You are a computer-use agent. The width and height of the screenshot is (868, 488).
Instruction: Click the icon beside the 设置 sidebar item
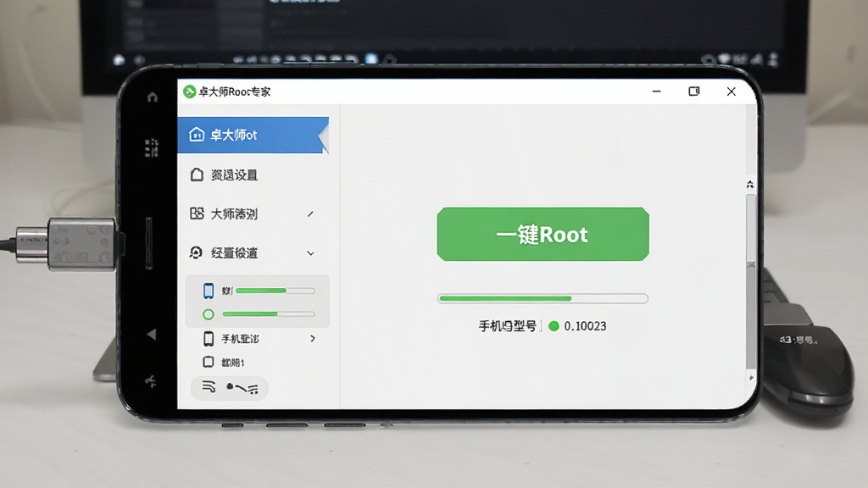[x=197, y=175]
